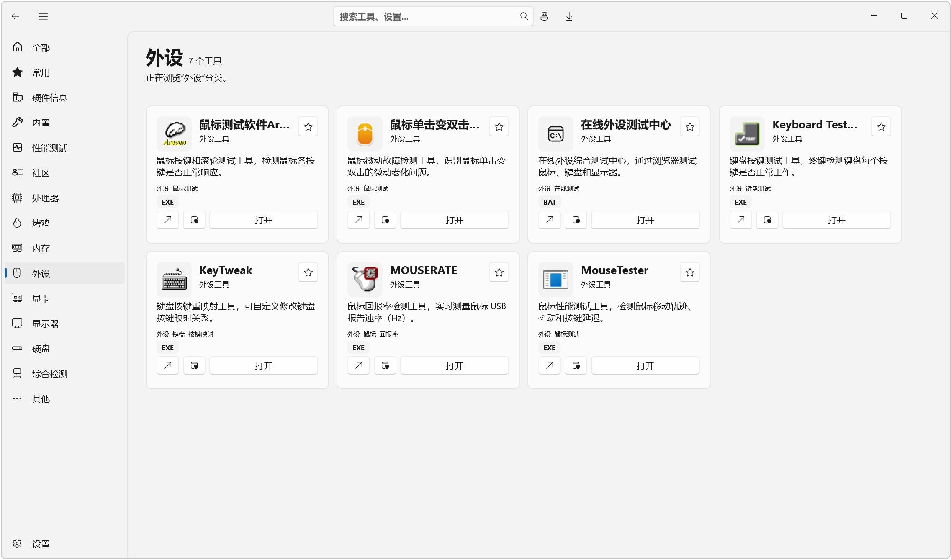This screenshot has height=560, width=951.
Task: Open 显示器 category
Action: pyautogui.click(x=64, y=324)
